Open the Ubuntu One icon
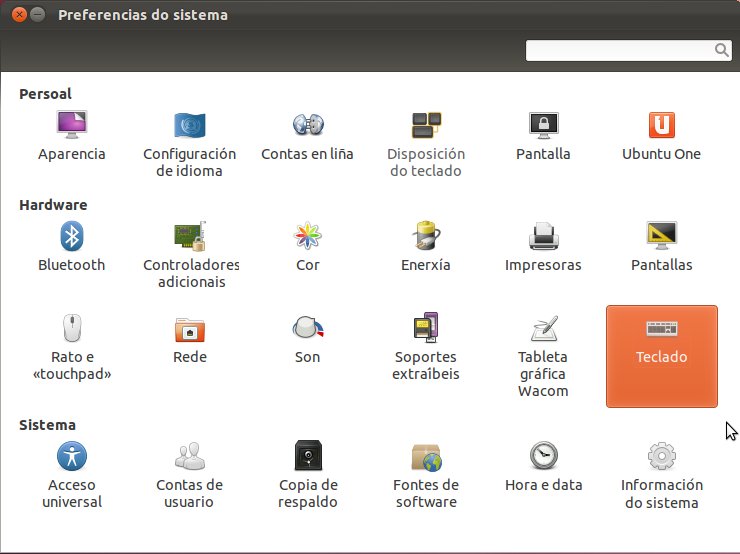Screen dimensions: 740x554 [x=662, y=125]
